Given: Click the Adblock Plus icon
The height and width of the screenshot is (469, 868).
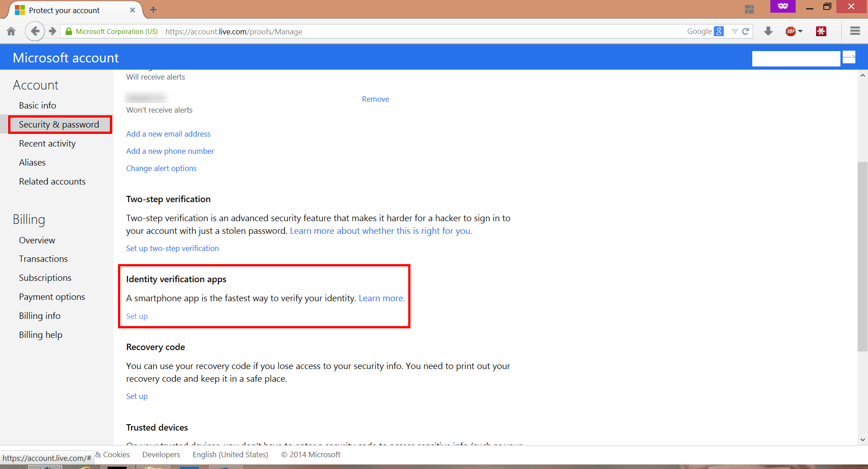Looking at the screenshot, I should [790, 31].
